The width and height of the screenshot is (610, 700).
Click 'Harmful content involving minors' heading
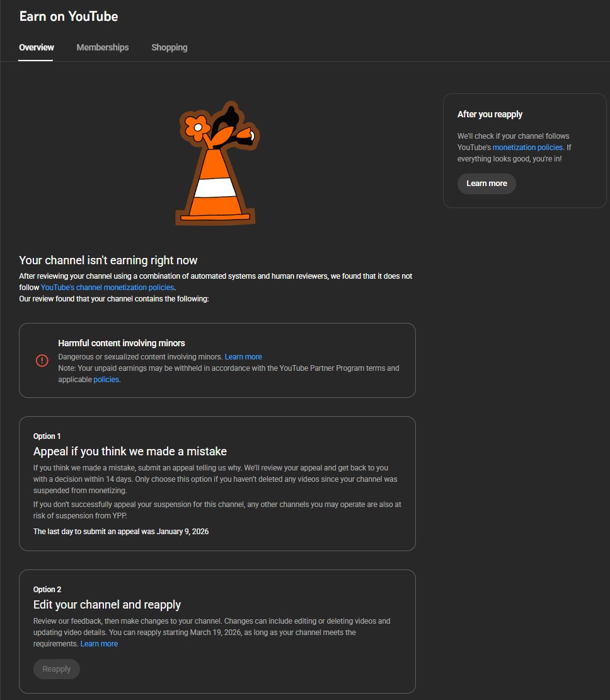[122, 343]
